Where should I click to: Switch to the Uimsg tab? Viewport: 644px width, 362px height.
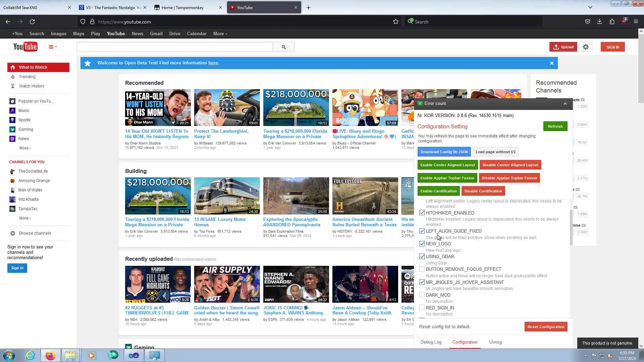[x=495, y=342]
